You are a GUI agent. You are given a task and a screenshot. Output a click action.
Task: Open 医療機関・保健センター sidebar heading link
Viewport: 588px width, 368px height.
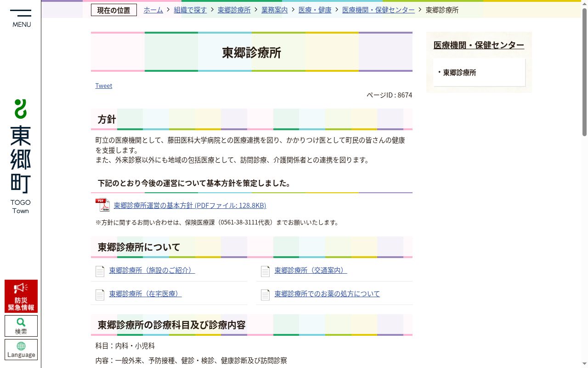479,45
